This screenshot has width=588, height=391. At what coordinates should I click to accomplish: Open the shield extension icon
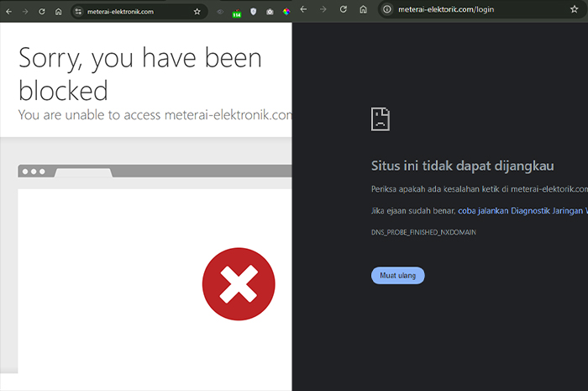point(254,12)
